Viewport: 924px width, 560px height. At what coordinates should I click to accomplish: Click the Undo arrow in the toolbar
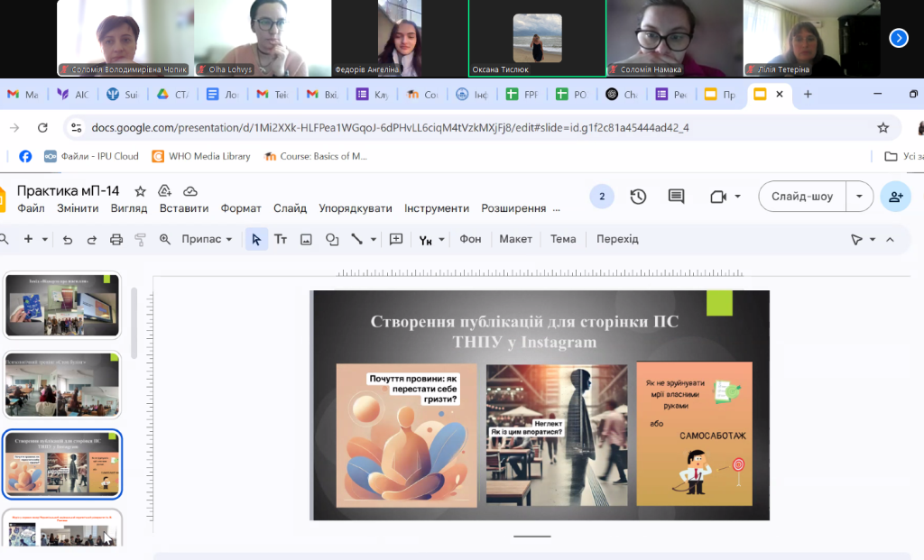[x=68, y=239]
